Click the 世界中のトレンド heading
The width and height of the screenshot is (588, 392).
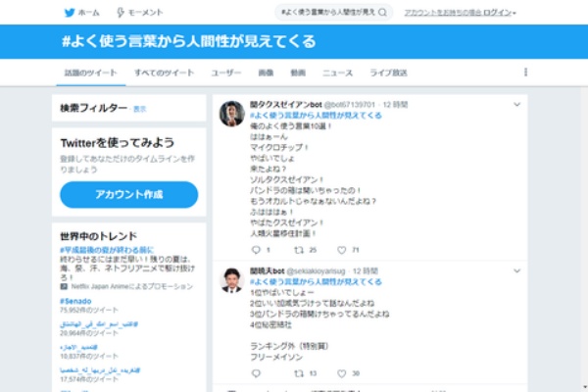click(x=99, y=236)
